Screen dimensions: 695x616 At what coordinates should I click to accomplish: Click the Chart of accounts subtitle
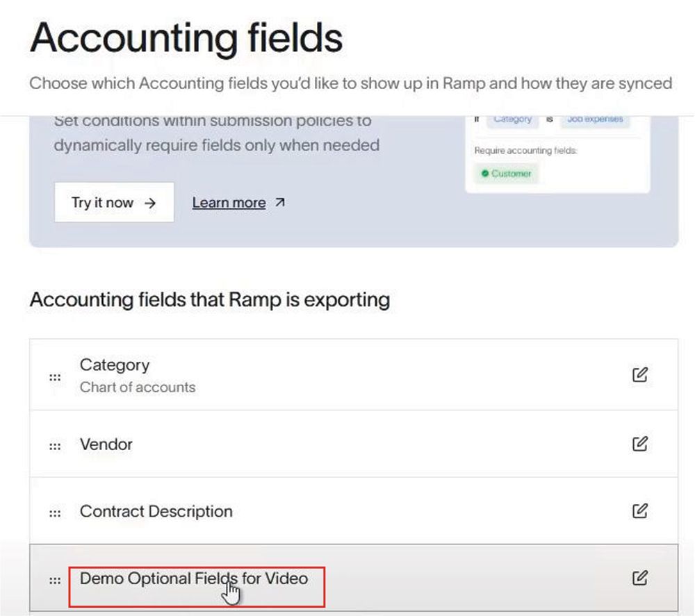click(x=138, y=388)
